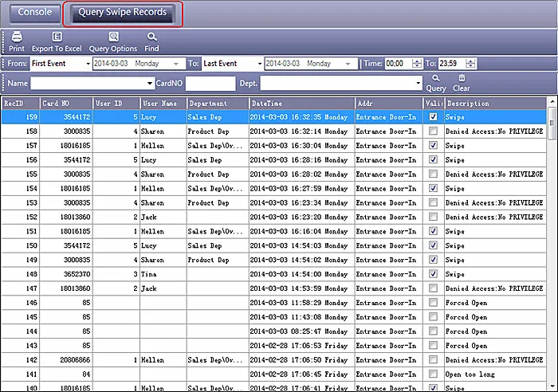This screenshot has height=392, width=558.
Task: Switch to the Console tab
Action: click(35, 13)
